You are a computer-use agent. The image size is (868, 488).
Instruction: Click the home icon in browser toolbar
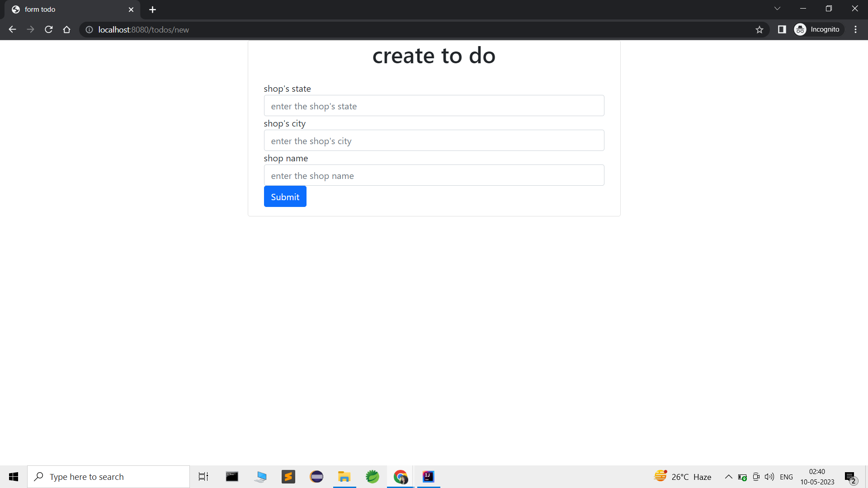pyautogui.click(x=66, y=29)
